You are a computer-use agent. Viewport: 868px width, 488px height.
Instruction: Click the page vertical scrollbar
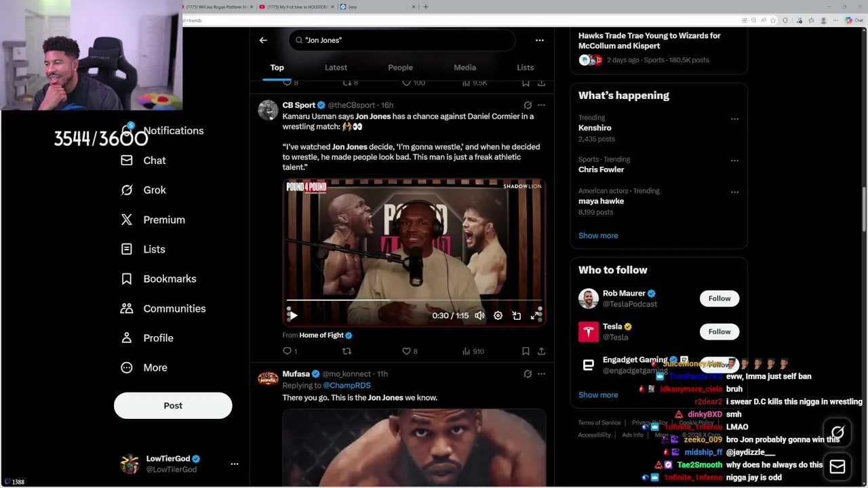(863, 210)
